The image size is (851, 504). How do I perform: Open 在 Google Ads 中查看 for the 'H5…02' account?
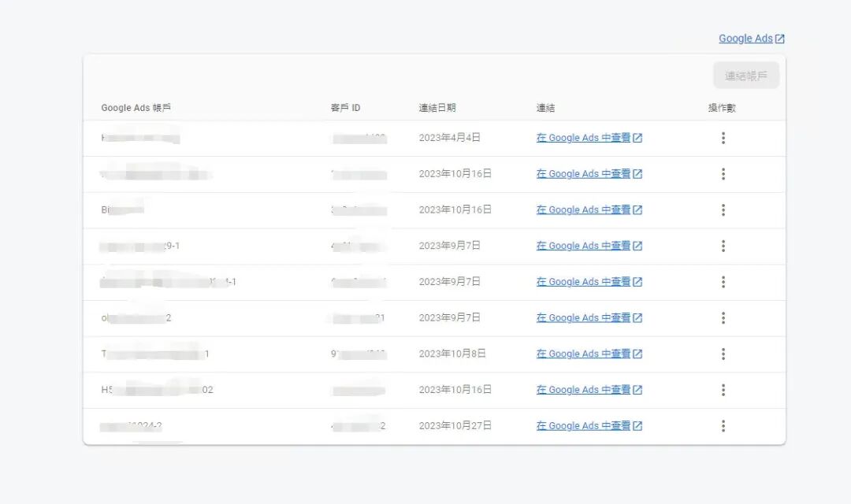(x=589, y=390)
